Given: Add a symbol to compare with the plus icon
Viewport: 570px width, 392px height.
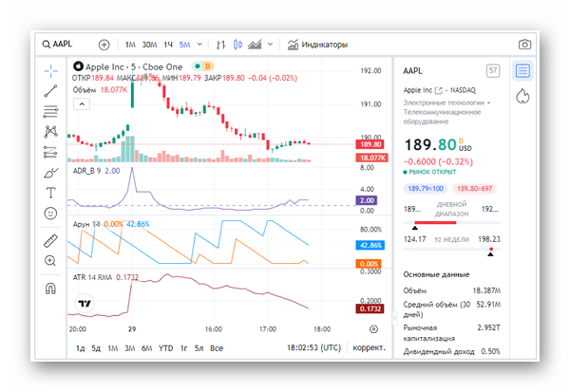Looking at the screenshot, I should tap(104, 45).
